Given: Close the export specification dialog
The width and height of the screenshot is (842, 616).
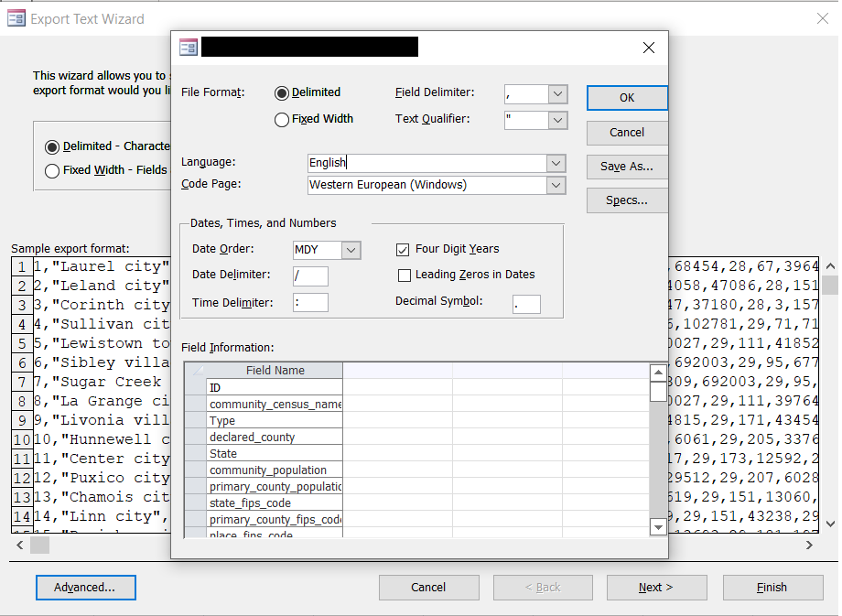Looking at the screenshot, I should (x=648, y=48).
